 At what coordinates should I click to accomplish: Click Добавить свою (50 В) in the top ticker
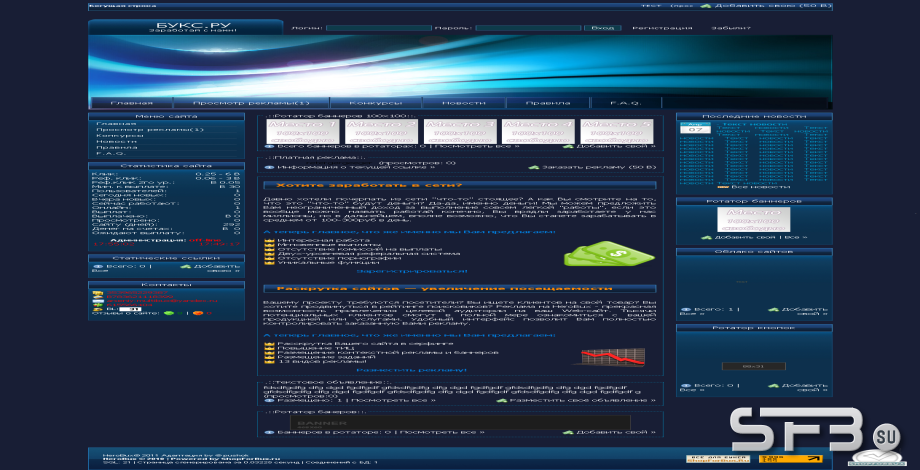tap(773, 6)
